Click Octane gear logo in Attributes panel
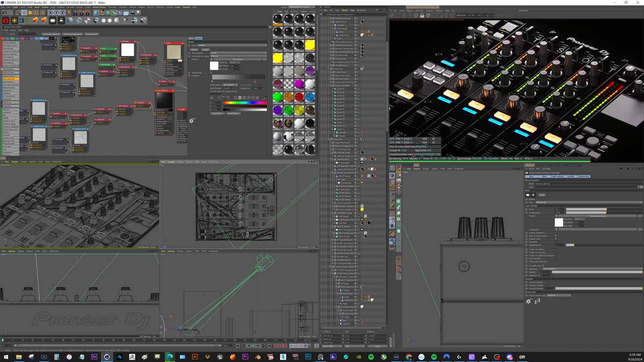This screenshot has width=644, height=362. click(x=529, y=301)
